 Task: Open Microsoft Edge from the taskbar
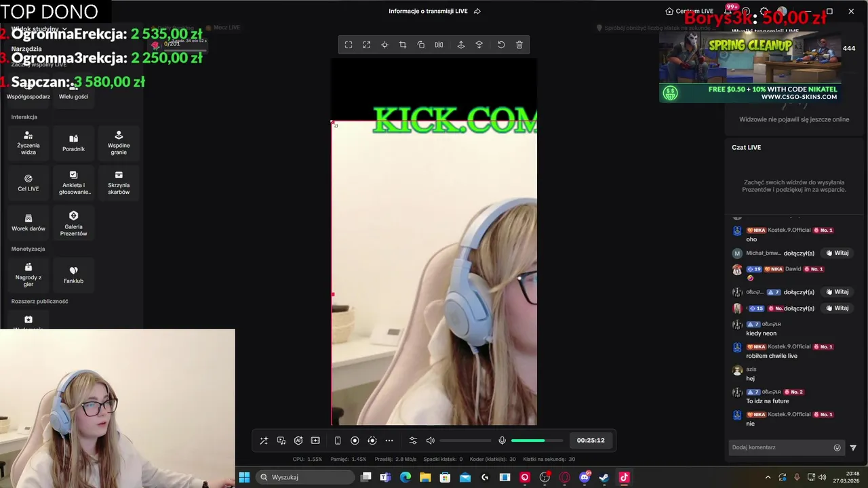(406, 477)
